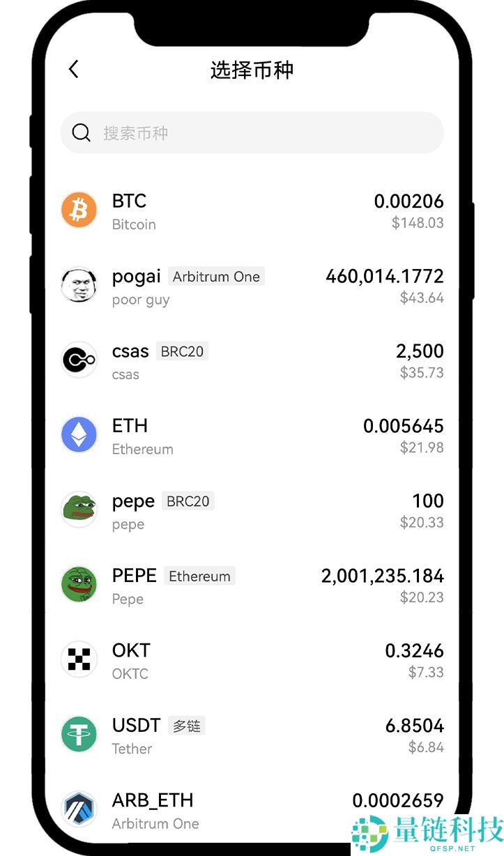Click the orange Bitcoin coin icon
504x856 pixels.
pos(79,210)
